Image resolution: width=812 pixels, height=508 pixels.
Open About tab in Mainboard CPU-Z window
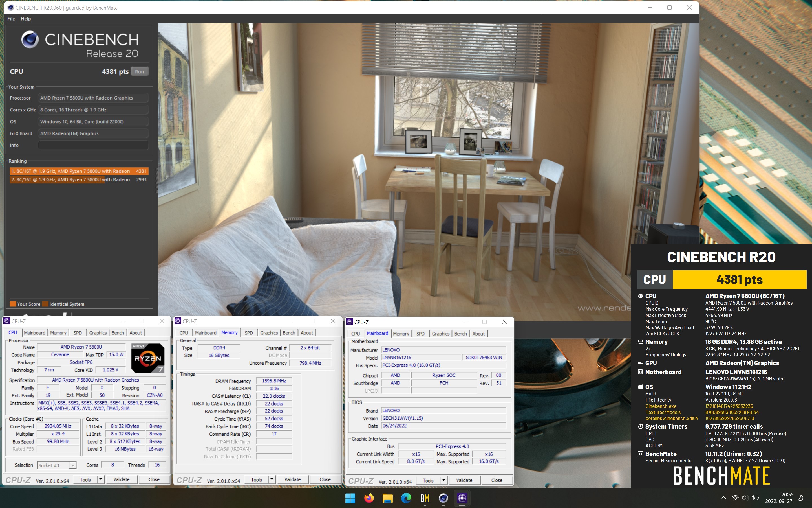(x=478, y=334)
